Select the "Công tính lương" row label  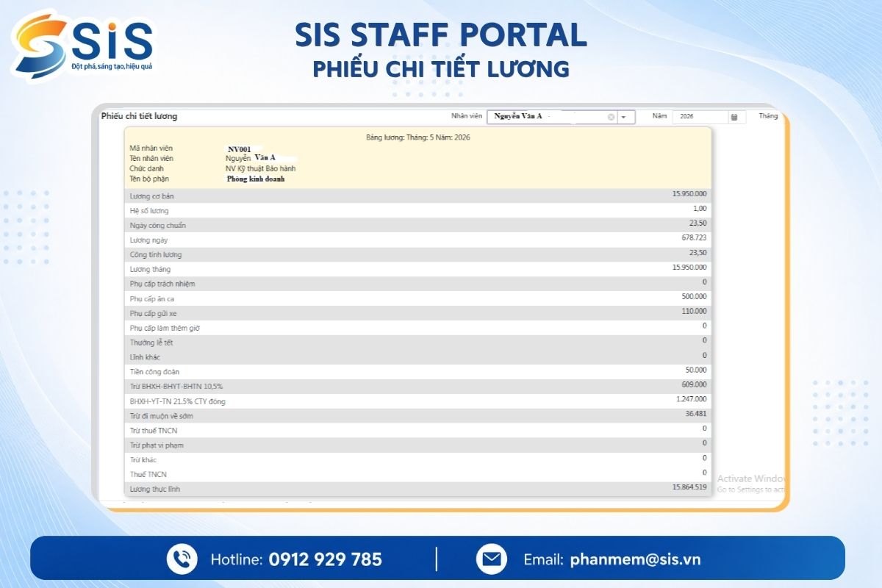[x=155, y=255]
